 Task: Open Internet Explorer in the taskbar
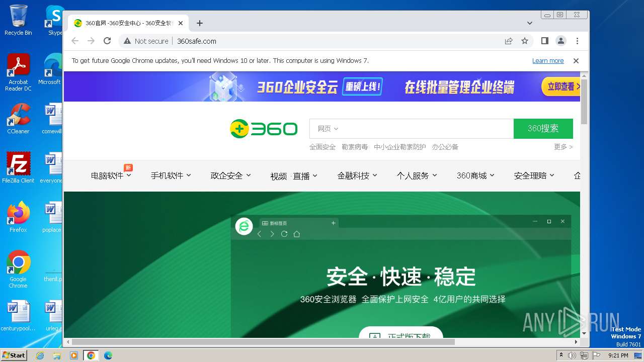click(40, 355)
